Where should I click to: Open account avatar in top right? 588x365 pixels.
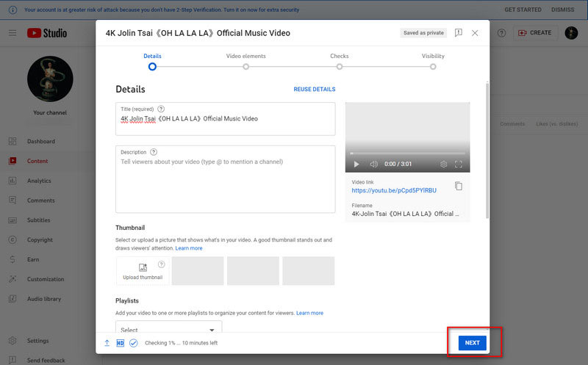click(x=571, y=33)
